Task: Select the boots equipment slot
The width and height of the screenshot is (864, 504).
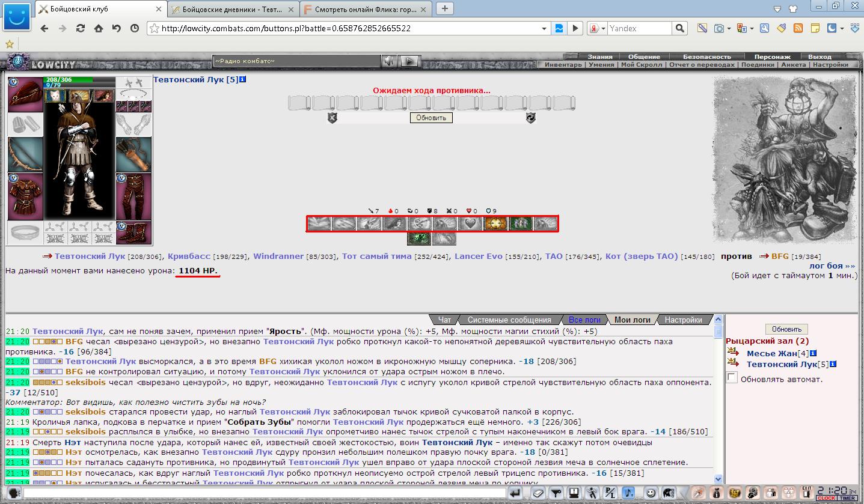Action: click(133, 232)
